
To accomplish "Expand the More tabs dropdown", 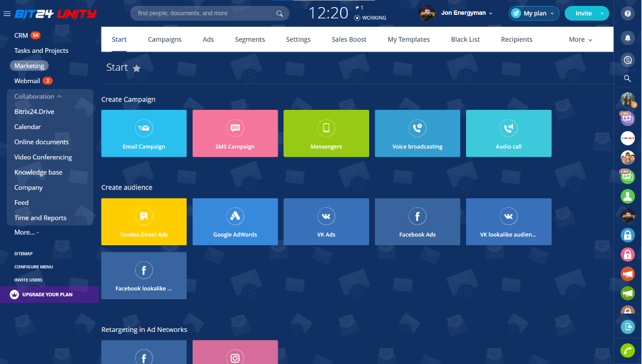I will coord(580,40).
